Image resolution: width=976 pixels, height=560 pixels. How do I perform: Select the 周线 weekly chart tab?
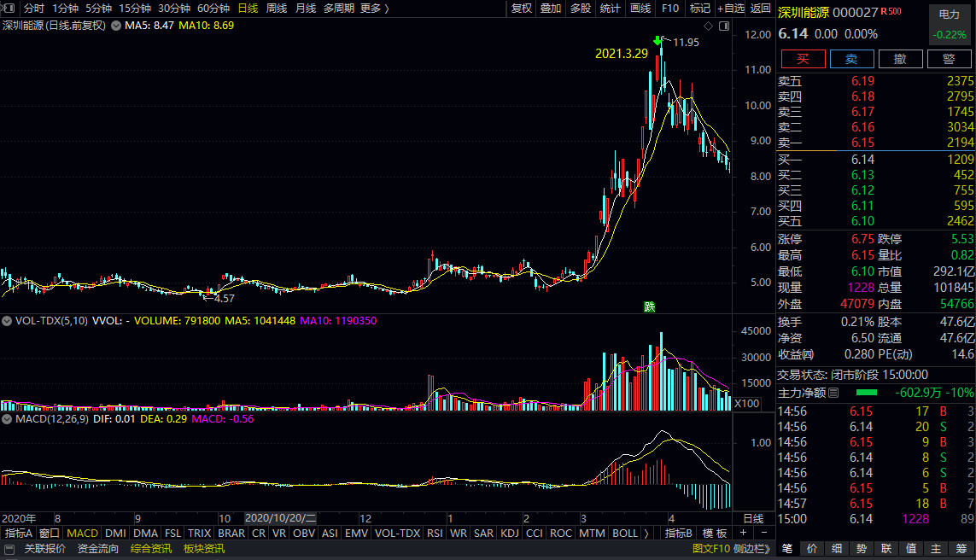click(277, 8)
